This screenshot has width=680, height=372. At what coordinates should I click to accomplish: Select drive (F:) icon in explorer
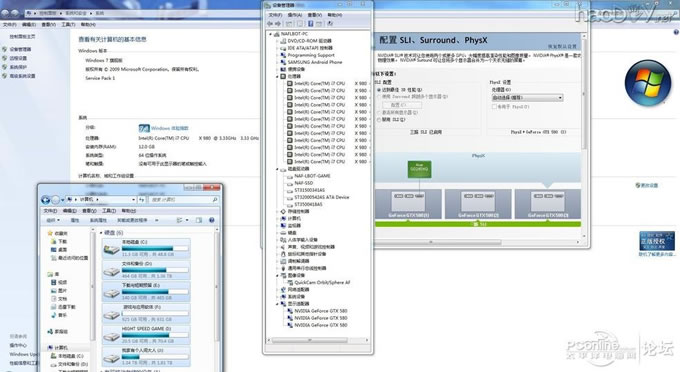111,314
